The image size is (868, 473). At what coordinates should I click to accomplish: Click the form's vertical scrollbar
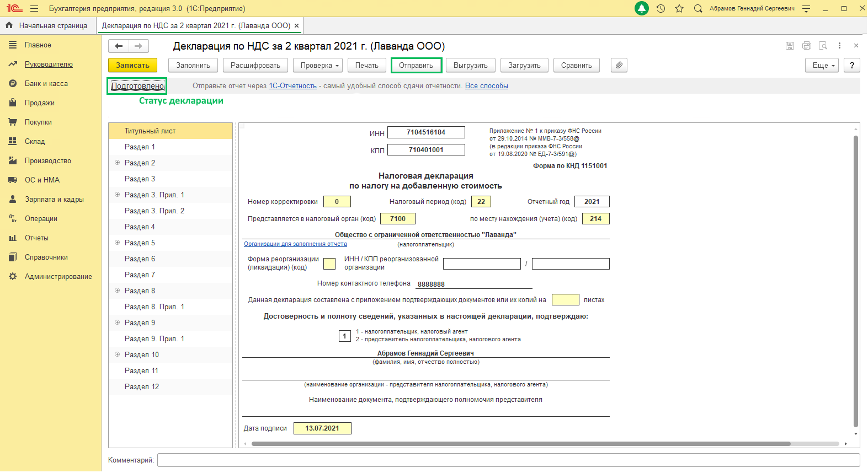tap(856, 281)
